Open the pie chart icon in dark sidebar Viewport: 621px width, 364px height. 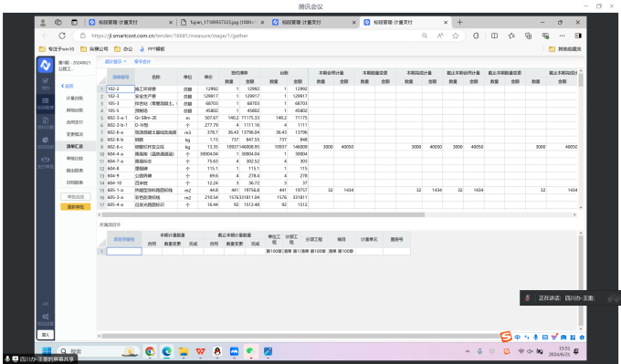[45, 142]
